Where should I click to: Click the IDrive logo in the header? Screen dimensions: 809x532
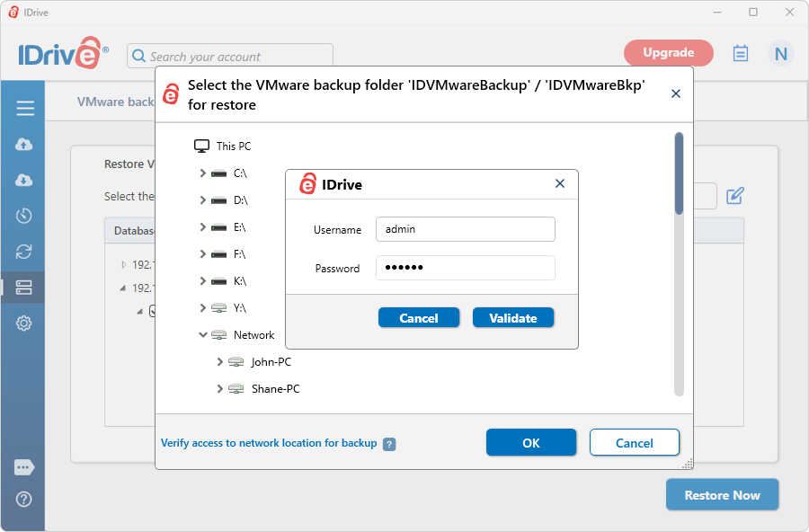(63, 53)
